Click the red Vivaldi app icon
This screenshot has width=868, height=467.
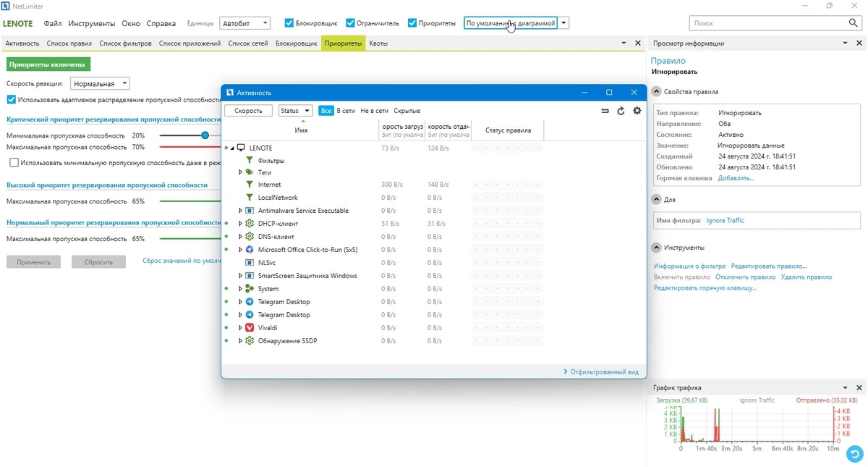click(x=250, y=328)
